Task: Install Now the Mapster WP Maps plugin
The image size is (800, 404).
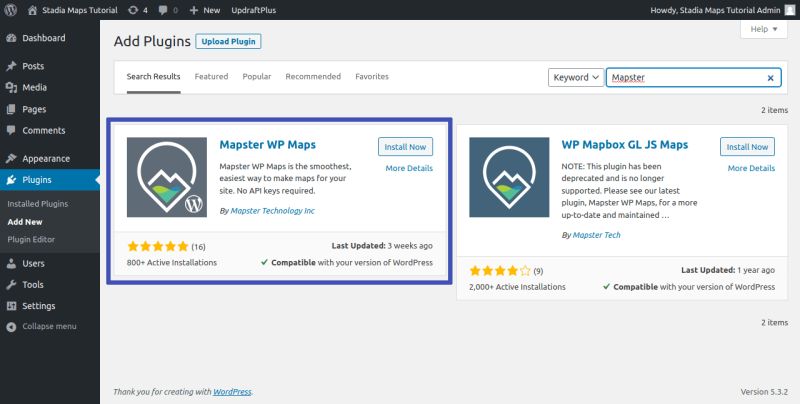Action: [x=405, y=146]
